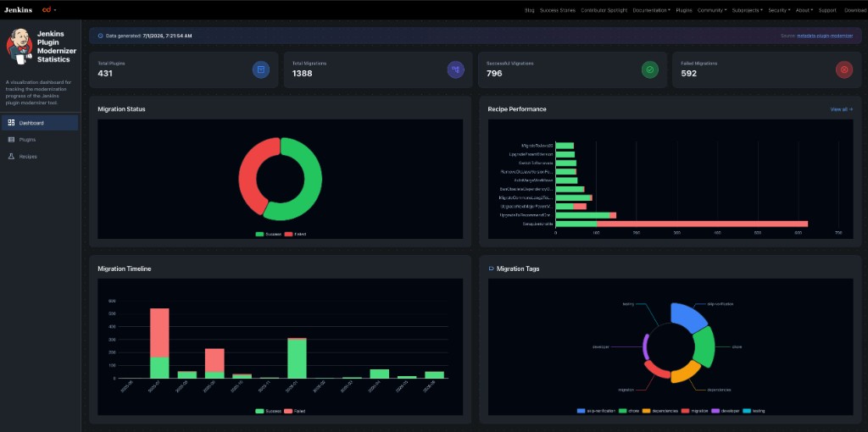Click the Plugins table icon in sidebar
Image resolution: width=868 pixels, height=432 pixels.
[x=11, y=140]
